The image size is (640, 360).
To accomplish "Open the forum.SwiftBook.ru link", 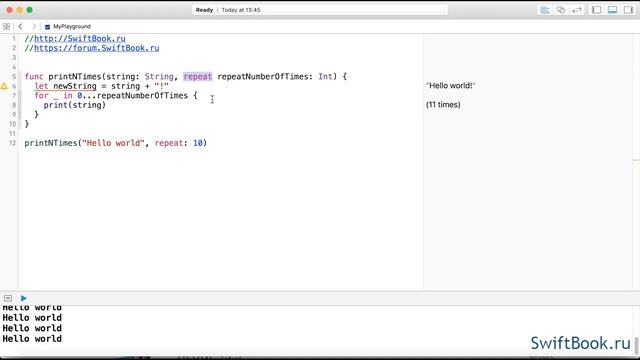I will pyautogui.click(x=96, y=48).
